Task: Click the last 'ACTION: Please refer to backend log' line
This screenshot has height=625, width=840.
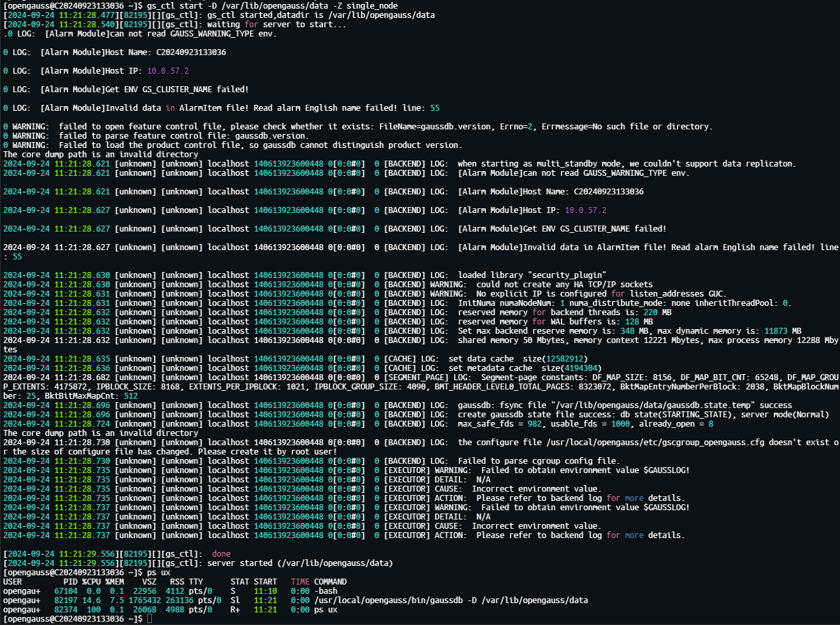Action: [x=560, y=535]
